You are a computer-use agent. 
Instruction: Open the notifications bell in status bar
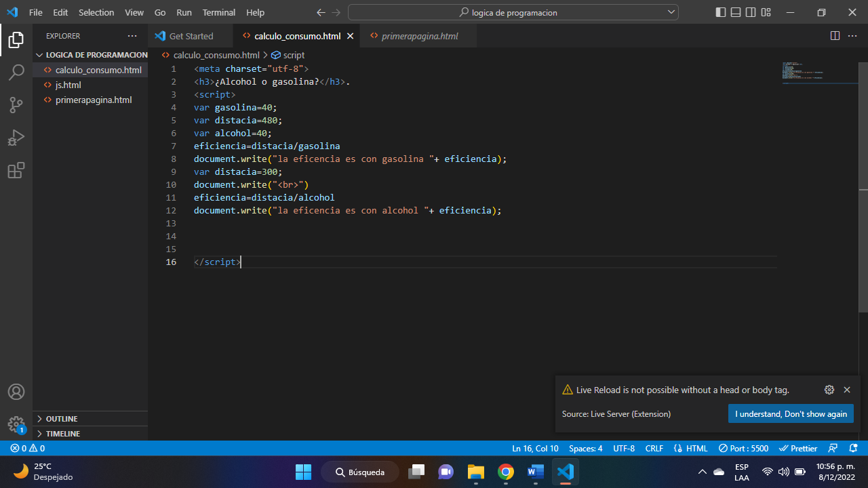(854, 448)
